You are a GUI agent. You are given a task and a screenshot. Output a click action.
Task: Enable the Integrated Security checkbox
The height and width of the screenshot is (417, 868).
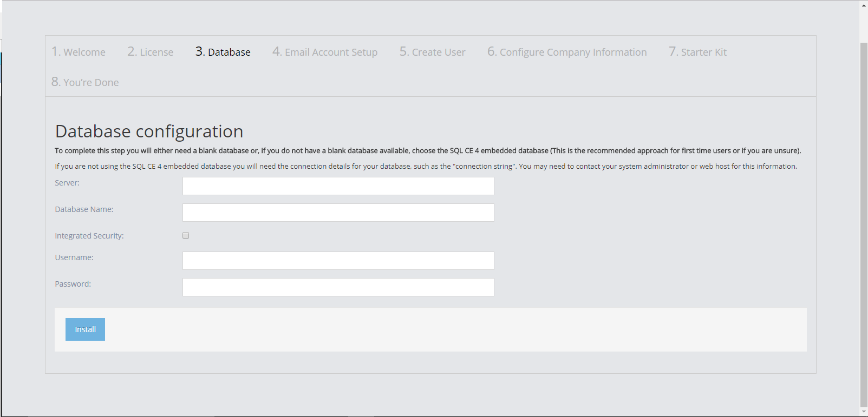click(x=186, y=235)
